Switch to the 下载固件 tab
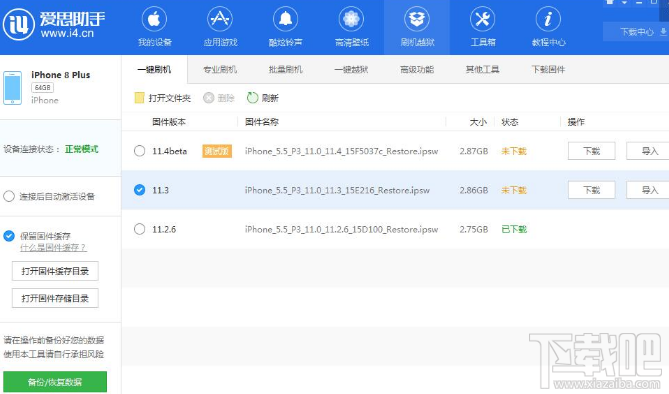Screen dimensions: 669x394 pyautogui.click(x=548, y=70)
